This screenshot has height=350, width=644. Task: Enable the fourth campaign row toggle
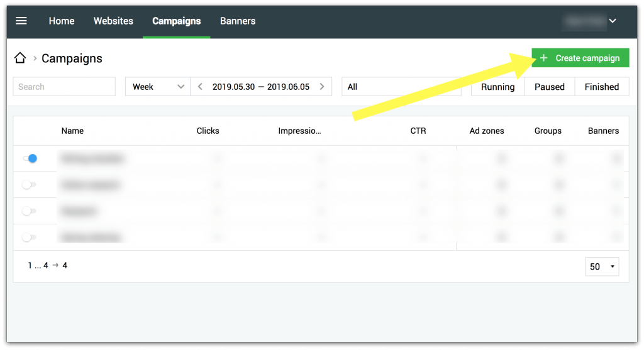tap(29, 237)
